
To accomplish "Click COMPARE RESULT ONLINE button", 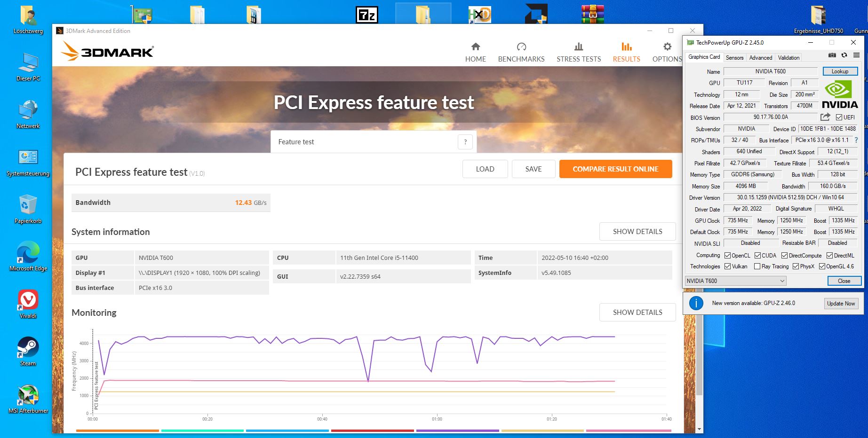I will coord(615,169).
